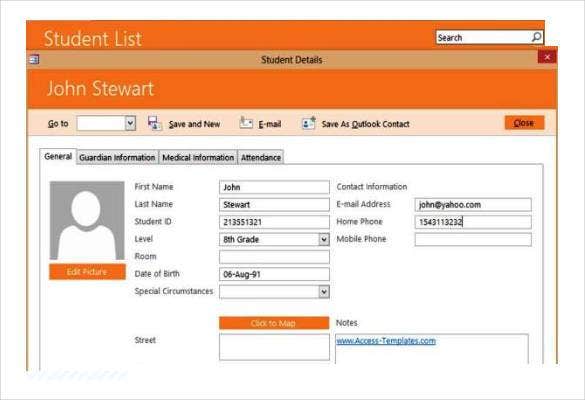Click the Date of Birth field
Viewport: 585px width, 400px height.
274,274
